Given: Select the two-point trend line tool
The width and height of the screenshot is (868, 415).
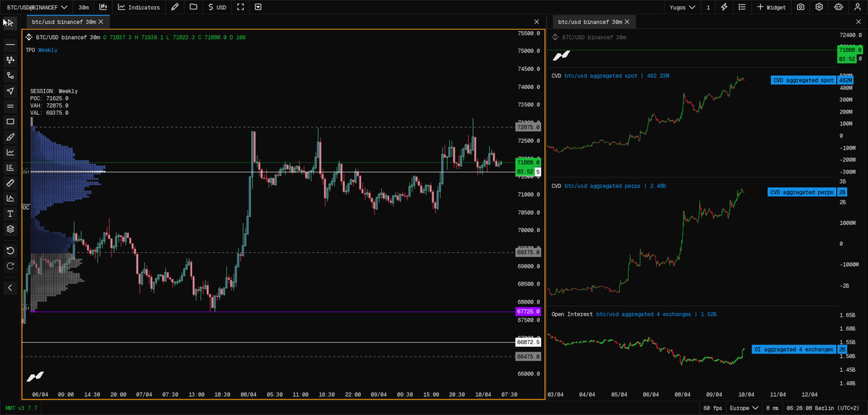Looking at the screenshot, I should (10, 75).
